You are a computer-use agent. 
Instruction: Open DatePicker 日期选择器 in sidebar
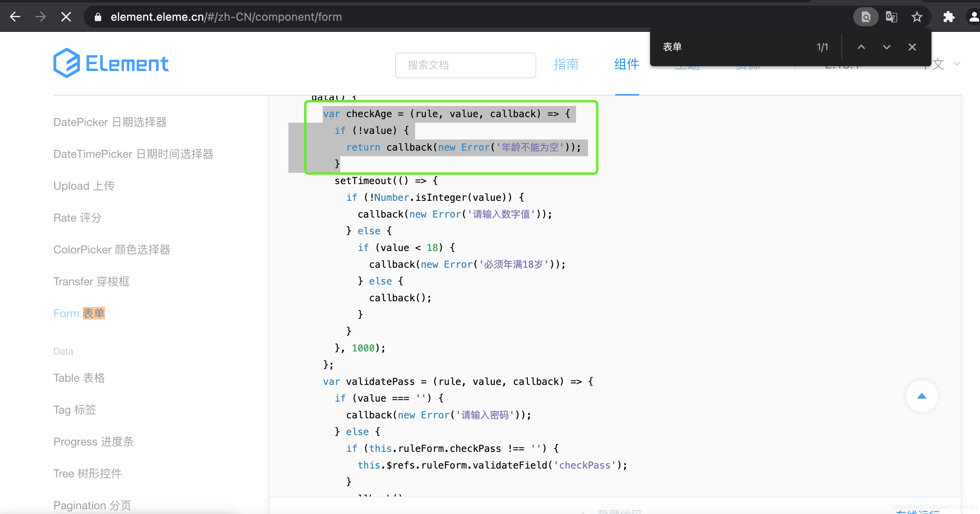click(110, 122)
